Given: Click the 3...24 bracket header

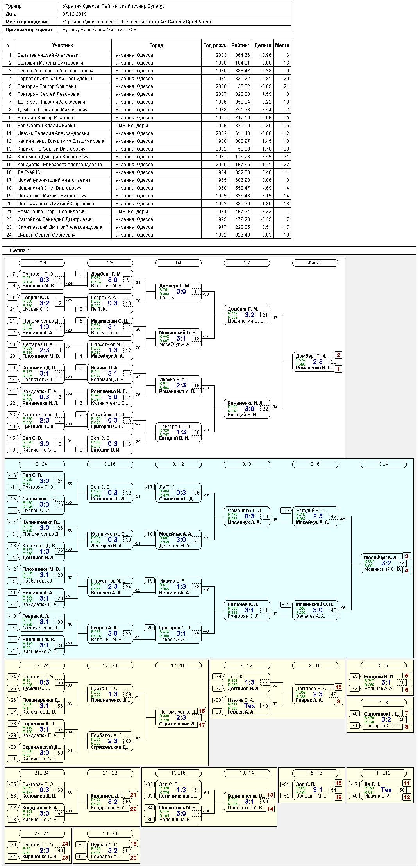Looking at the screenshot, I should point(41,464).
